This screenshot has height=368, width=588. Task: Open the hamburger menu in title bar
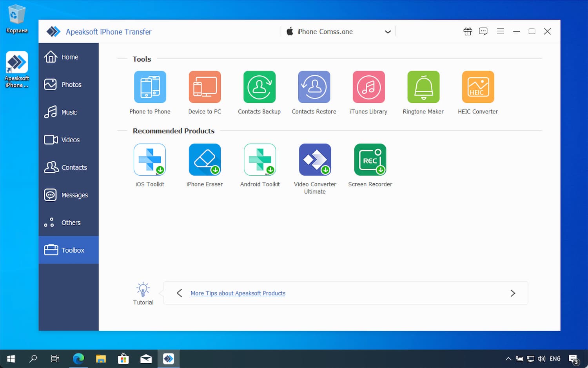pyautogui.click(x=500, y=31)
